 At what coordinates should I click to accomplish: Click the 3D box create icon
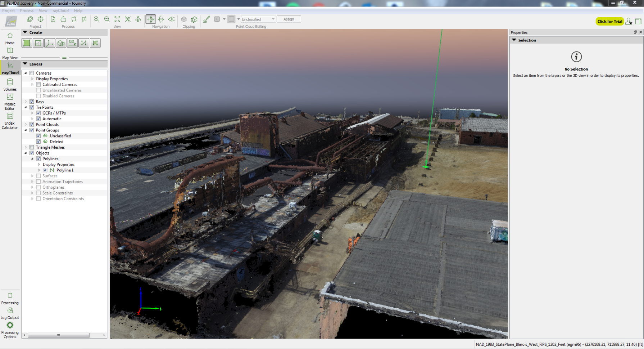pyautogui.click(x=61, y=43)
